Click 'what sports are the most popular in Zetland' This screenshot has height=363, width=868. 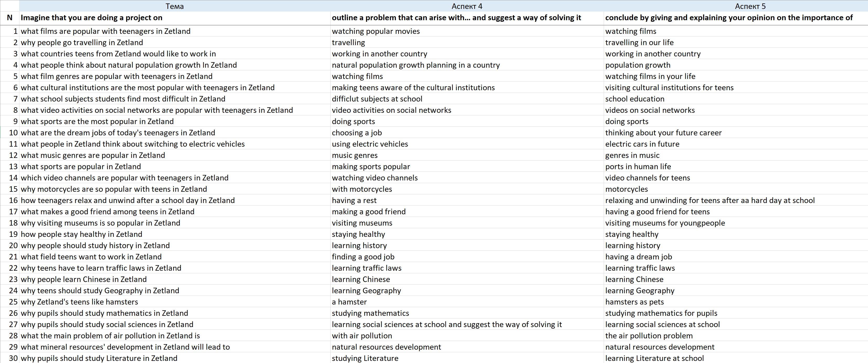tap(175, 121)
